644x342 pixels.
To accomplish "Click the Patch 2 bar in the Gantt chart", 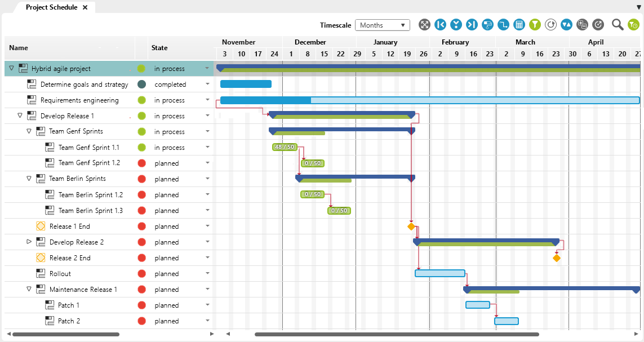I will pyautogui.click(x=507, y=321).
